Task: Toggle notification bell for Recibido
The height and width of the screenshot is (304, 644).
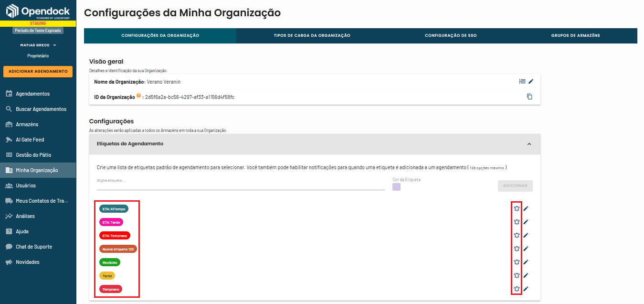Action: [x=517, y=262]
